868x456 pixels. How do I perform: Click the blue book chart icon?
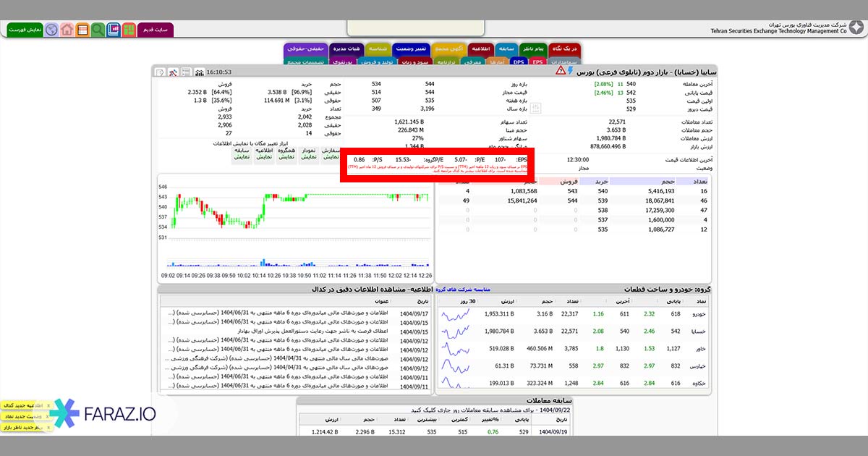[114, 30]
